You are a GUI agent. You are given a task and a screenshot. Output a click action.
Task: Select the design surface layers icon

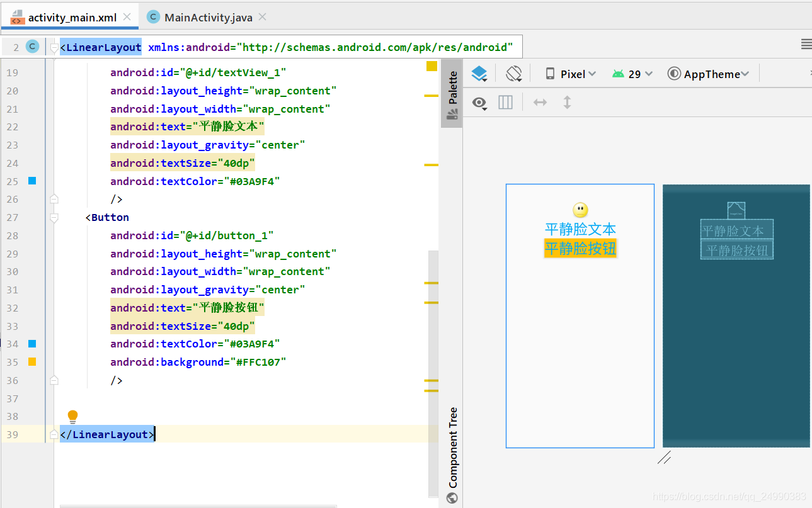coord(479,74)
